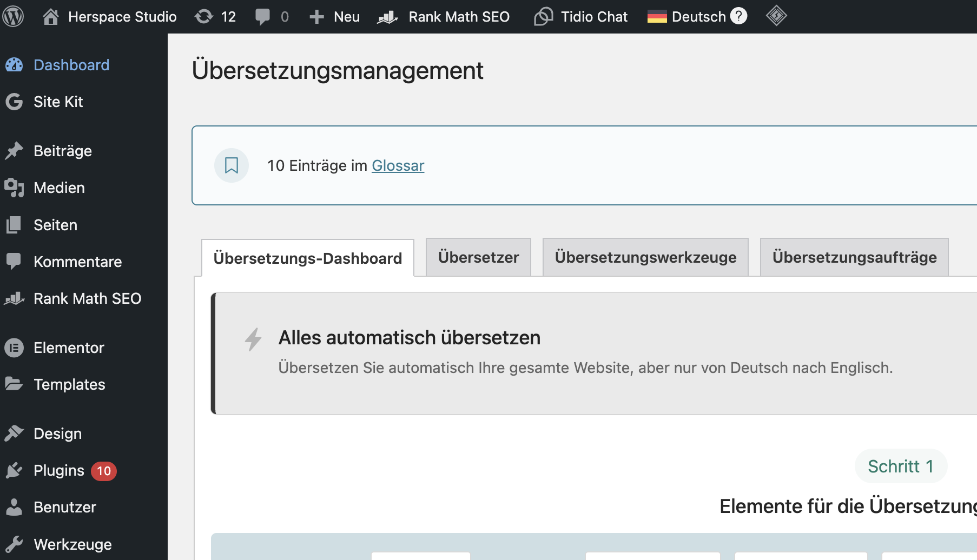Click the WordPress logo icon
The width and height of the screenshot is (977, 560).
pos(13,16)
